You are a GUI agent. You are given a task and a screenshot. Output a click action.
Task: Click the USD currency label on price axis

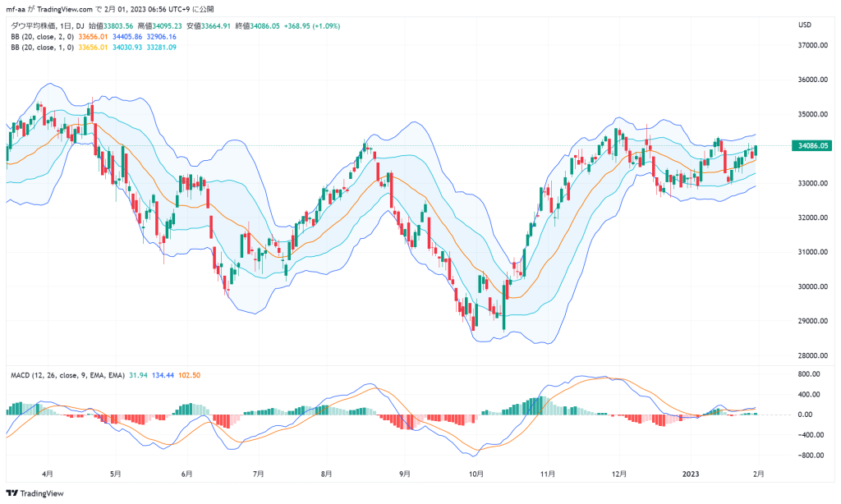pyautogui.click(x=805, y=25)
